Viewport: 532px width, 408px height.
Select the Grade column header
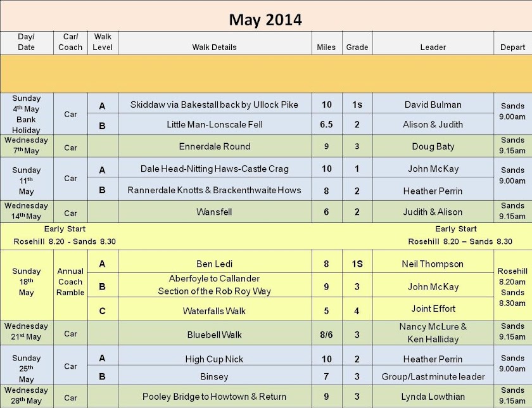pyautogui.click(x=357, y=47)
